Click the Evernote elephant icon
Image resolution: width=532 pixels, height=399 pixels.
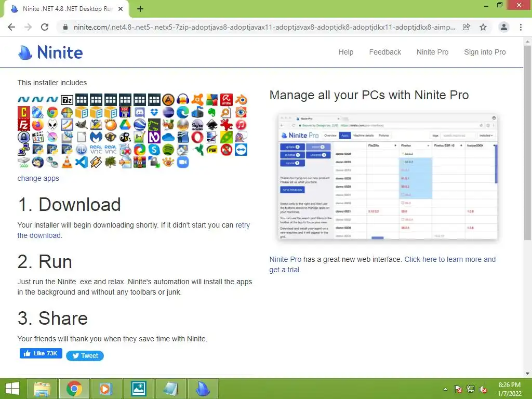(x=212, y=112)
